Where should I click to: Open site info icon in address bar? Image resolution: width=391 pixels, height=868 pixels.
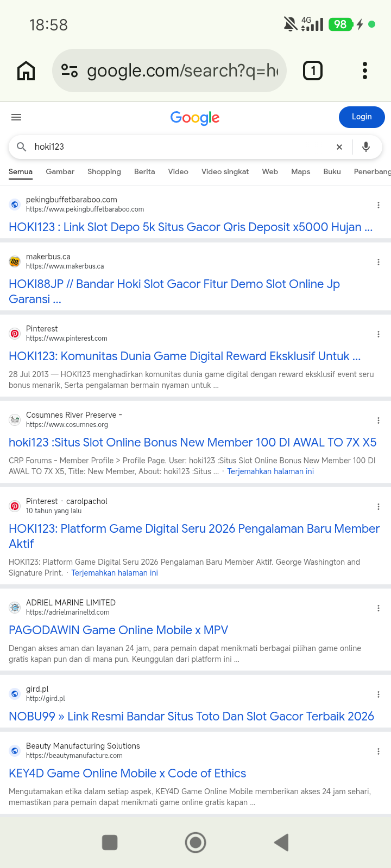[x=70, y=71]
